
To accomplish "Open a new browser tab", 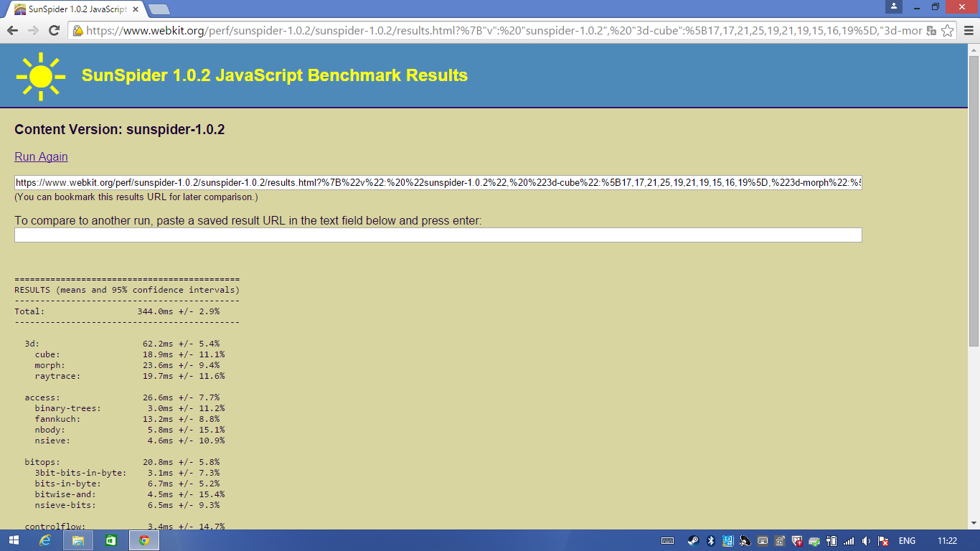I will (x=159, y=9).
